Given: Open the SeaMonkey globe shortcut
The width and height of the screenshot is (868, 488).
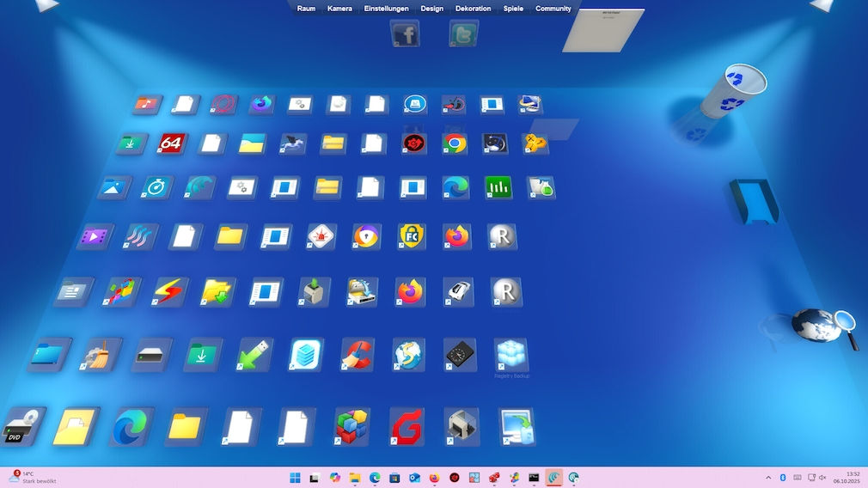Looking at the screenshot, I should coord(408,355).
